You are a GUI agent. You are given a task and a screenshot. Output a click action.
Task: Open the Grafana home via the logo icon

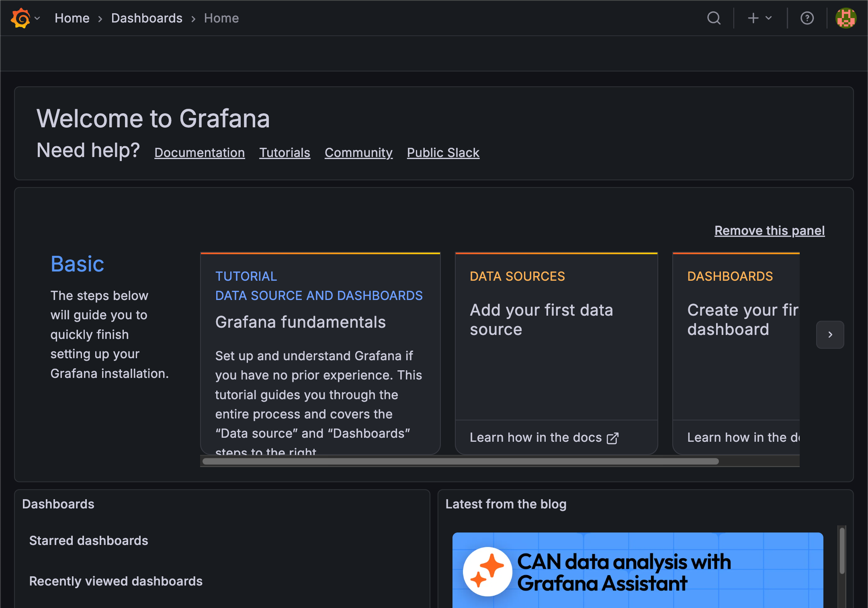(x=20, y=18)
